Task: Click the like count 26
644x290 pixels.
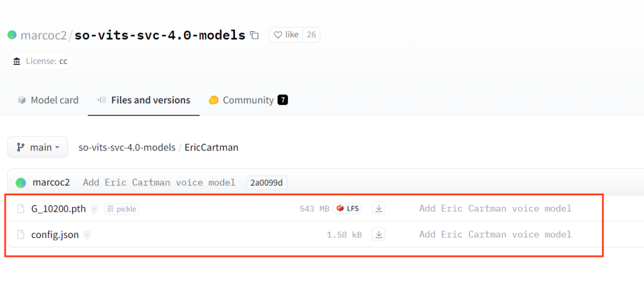Action: tap(311, 35)
